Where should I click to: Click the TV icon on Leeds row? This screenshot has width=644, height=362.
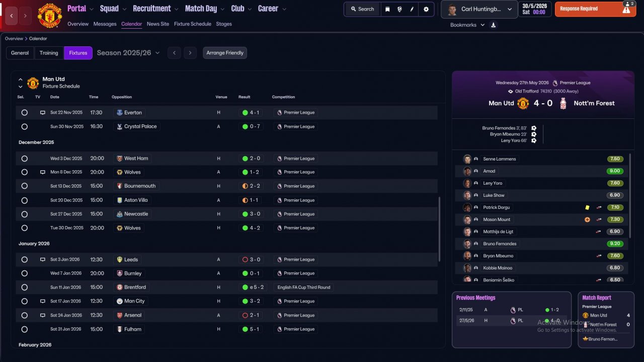click(x=43, y=260)
